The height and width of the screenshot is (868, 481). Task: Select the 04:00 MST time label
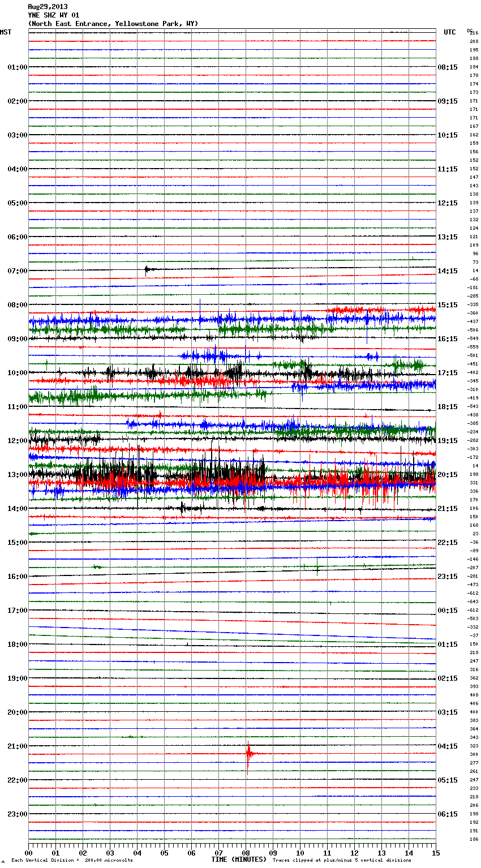18,169
